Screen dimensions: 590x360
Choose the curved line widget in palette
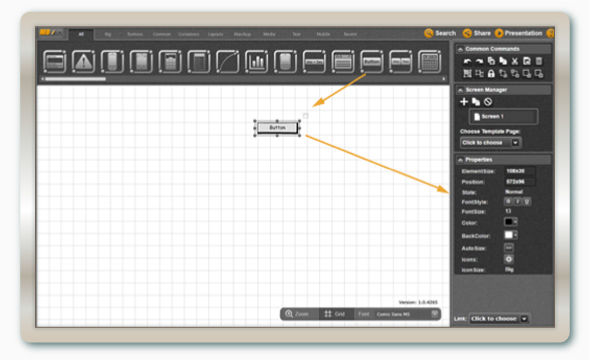227,61
